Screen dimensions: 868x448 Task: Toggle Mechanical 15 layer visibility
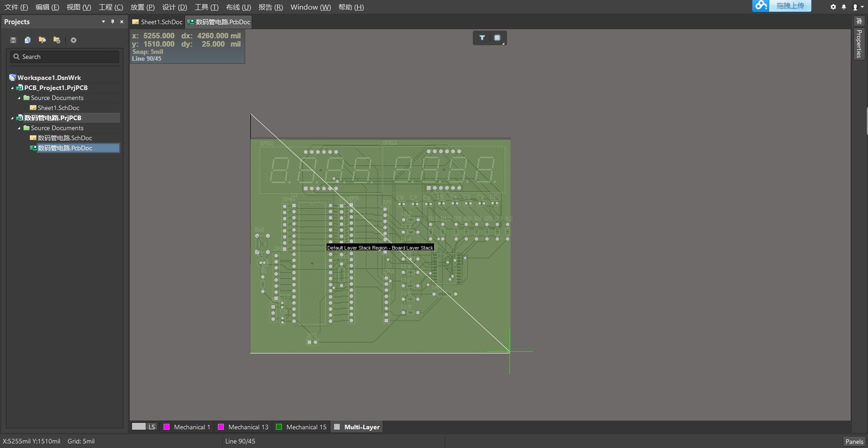279,427
